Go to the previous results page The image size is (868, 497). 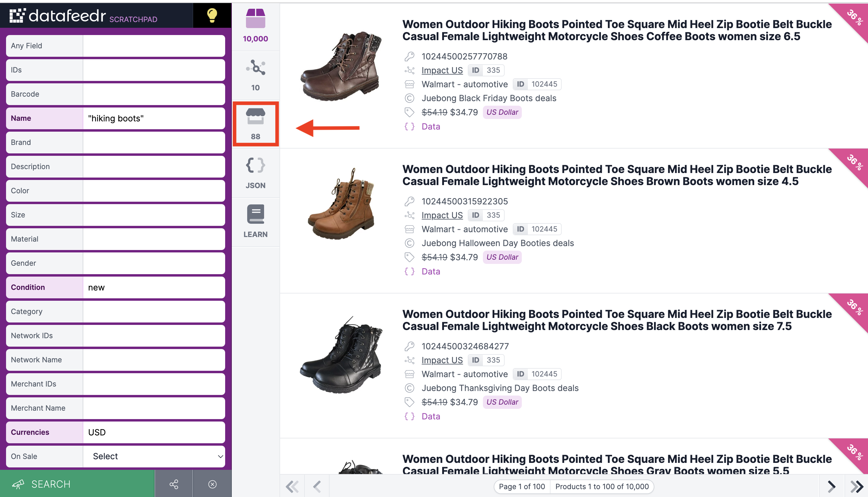317,486
